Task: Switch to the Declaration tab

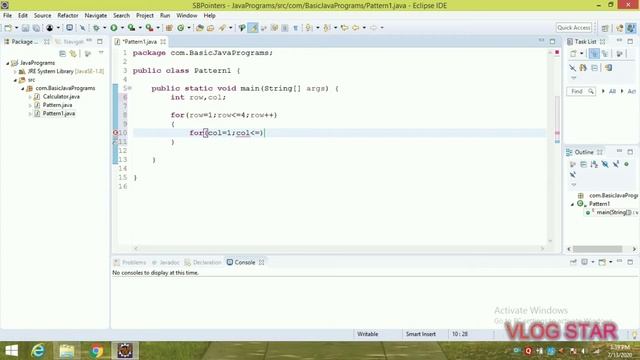Action: pyautogui.click(x=203, y=262)
